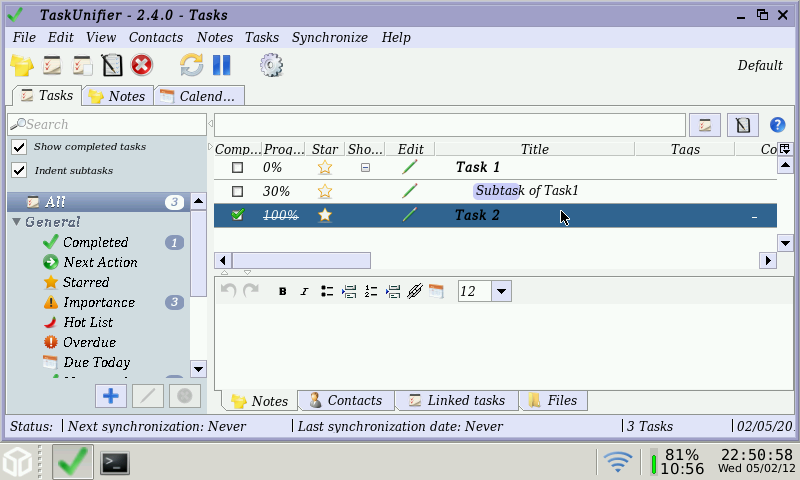Screen dimensions: 800x480
Task: Open the Synchronize menu
Action: point(330,37)
